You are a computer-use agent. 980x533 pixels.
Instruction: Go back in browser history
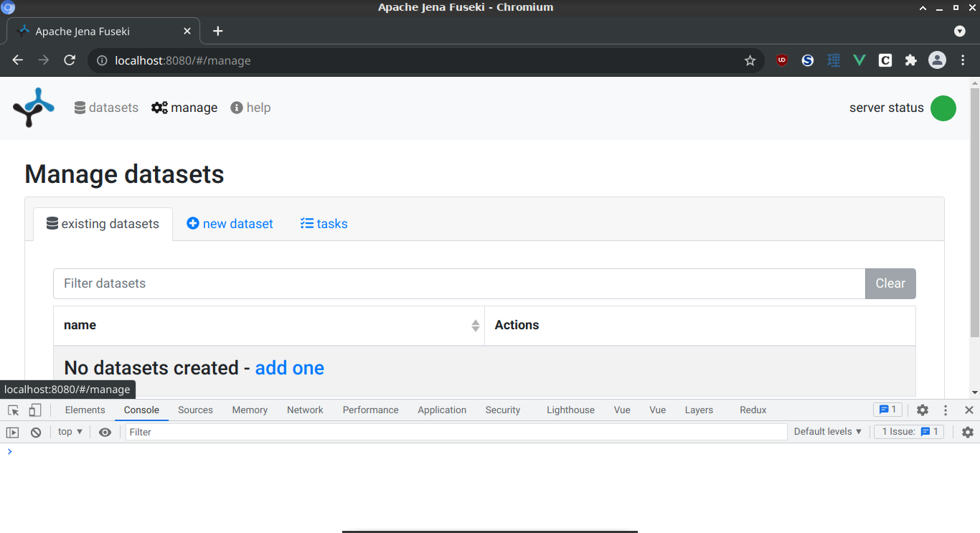tap(18, 60)
